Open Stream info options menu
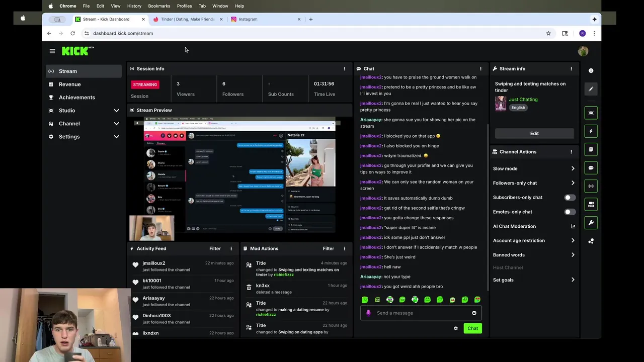The image size is (644, 362). click(x=571, y=69)
